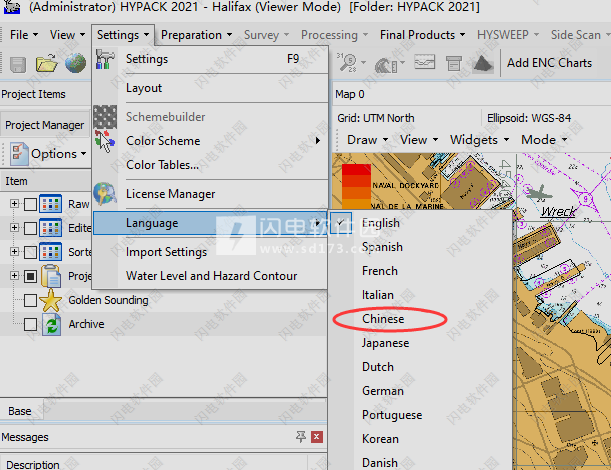The image size is (611, 470).
Task: Open the Preparation menu
Action: tap(196, 35)
